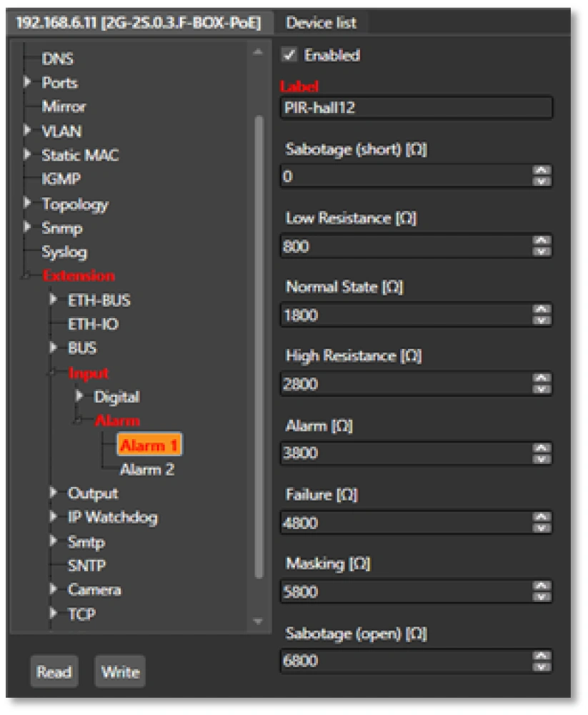Click the Read button
The height and width of the screenshot is (715, 588).
click(54, 672)
